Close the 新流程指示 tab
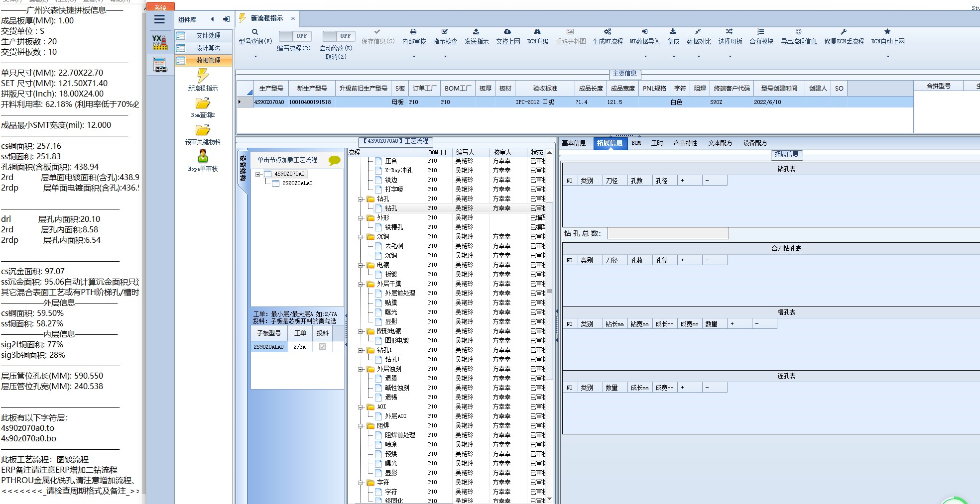The height and width of the screenshot is (504, 980). 293,18
